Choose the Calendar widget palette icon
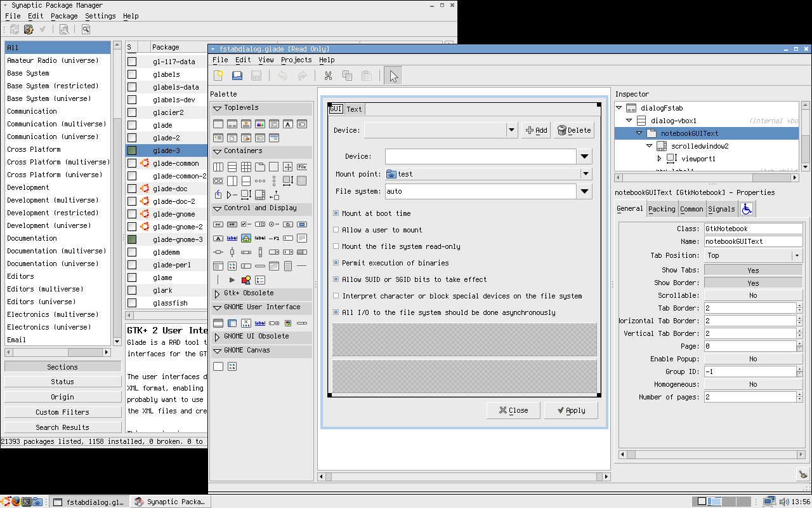This screenshot has width=812, height=508. click(274, 266)
